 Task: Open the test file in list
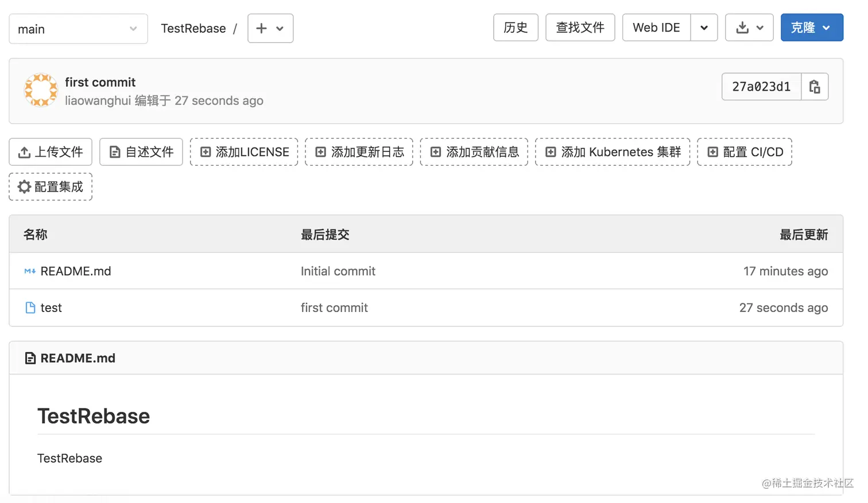(x=51, y=308)
